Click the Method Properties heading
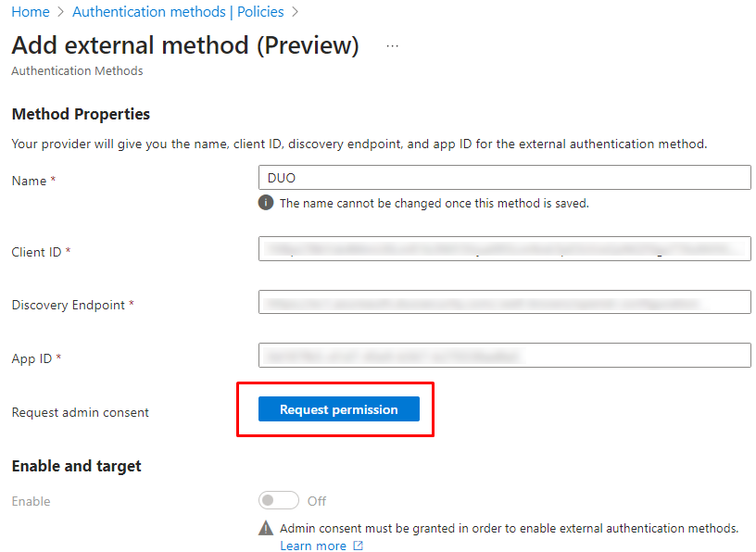The image size is (756, 552). (x=81, y=114)
